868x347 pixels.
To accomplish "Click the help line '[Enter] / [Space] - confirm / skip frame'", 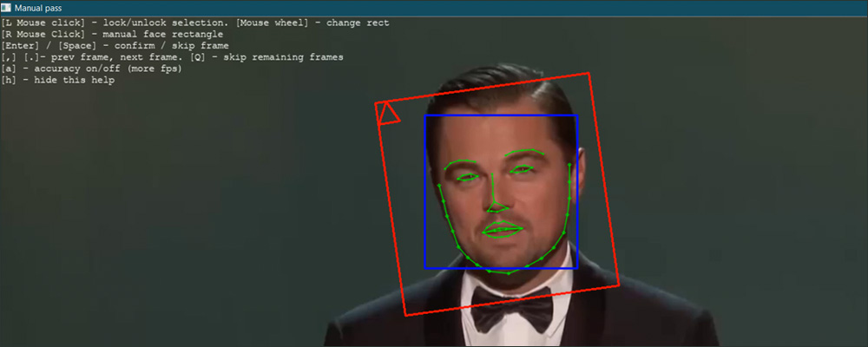I will [115, 46].
